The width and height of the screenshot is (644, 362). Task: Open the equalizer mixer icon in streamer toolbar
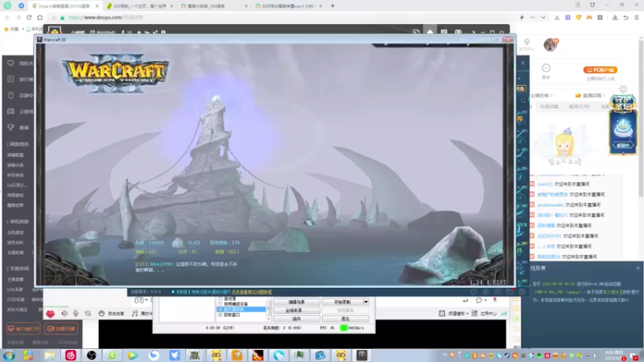click(88, 314)
